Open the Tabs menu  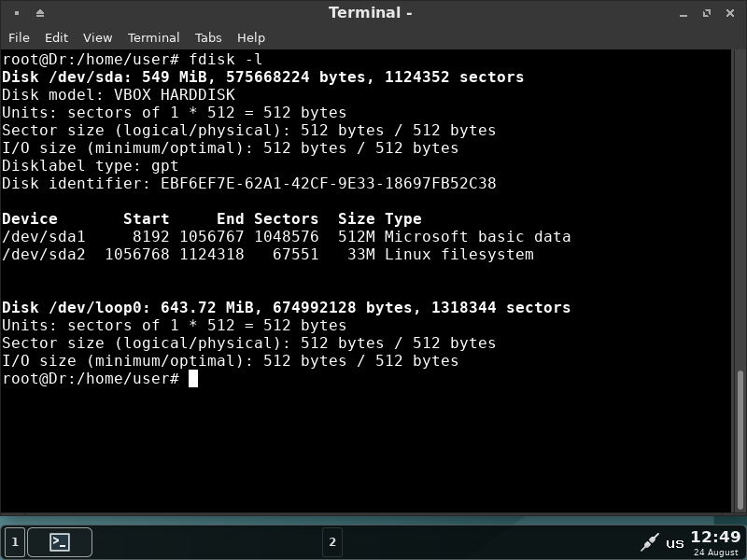(x=208, y=37)
